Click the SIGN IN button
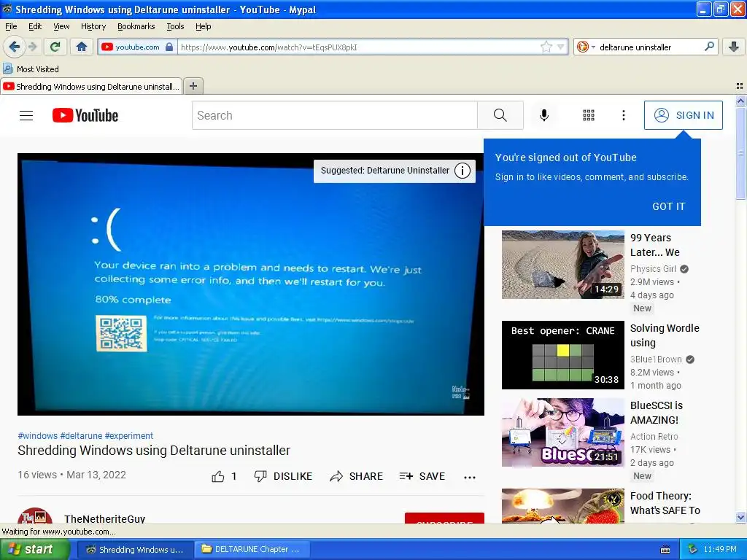747x560 pixels. click(x=683, y=115)
